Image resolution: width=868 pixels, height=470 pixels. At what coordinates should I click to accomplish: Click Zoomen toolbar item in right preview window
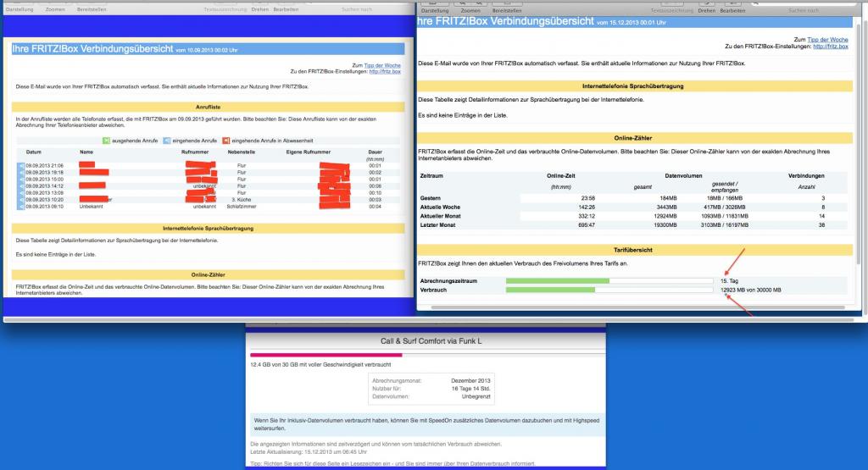click(x=470, y=10)
